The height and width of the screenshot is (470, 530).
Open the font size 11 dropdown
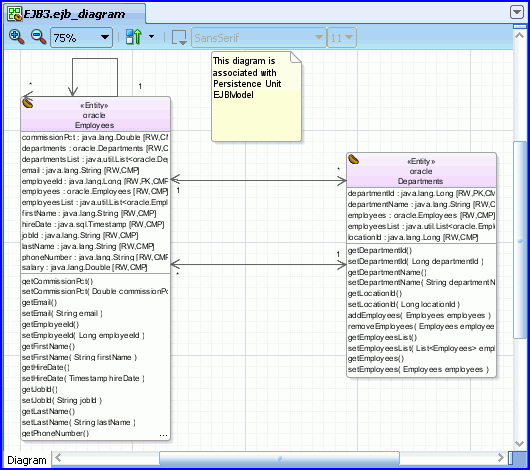tap(342, 38)
